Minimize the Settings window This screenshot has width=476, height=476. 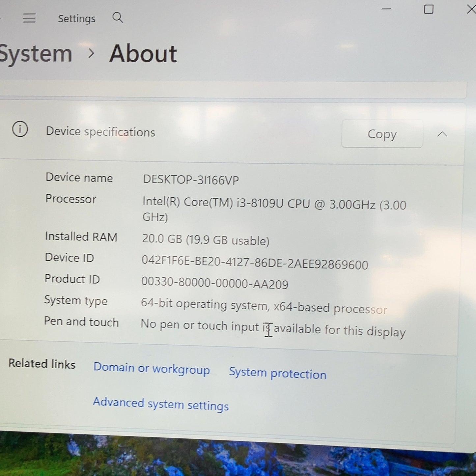coord(386,9)
